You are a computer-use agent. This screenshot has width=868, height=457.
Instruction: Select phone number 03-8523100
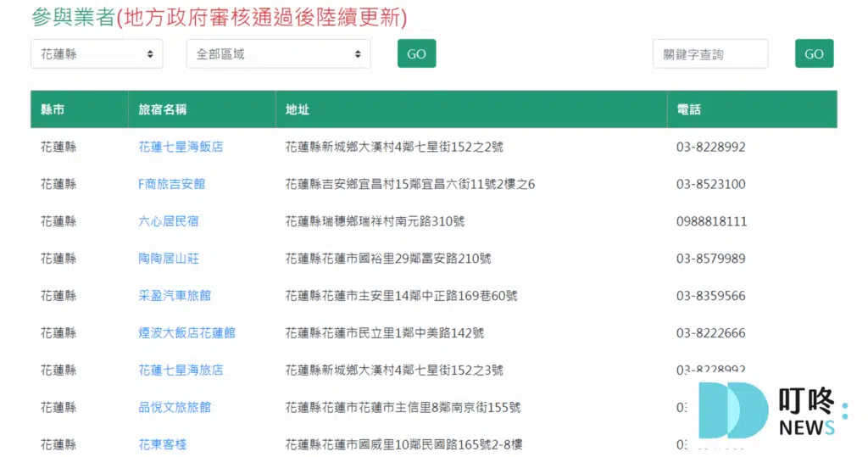pyautogui.click(x=711, y=184)
